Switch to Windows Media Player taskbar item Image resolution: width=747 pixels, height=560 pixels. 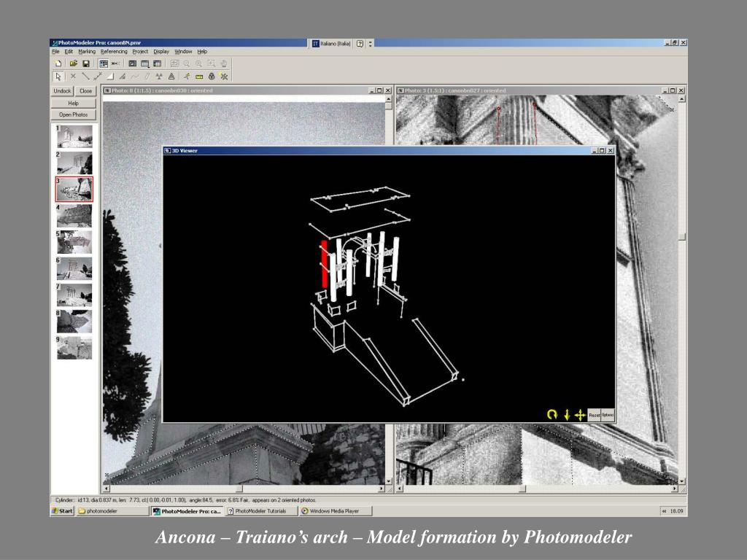(336, 511)
